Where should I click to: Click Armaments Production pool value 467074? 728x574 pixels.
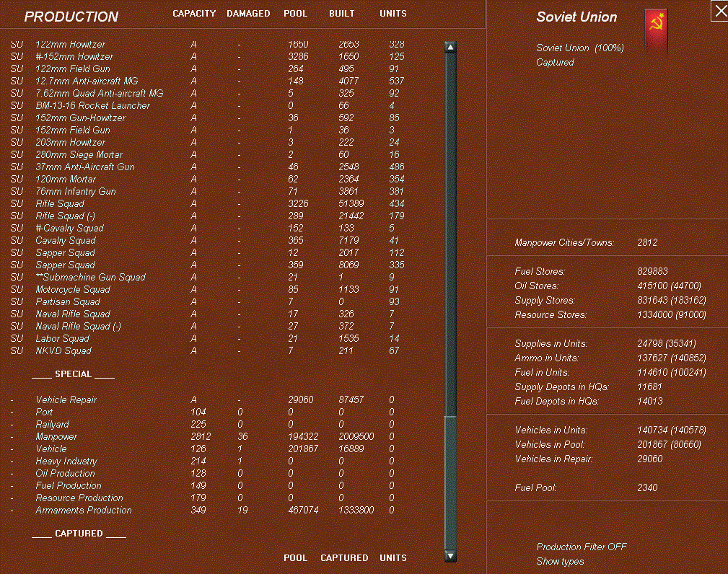point(303,510)
